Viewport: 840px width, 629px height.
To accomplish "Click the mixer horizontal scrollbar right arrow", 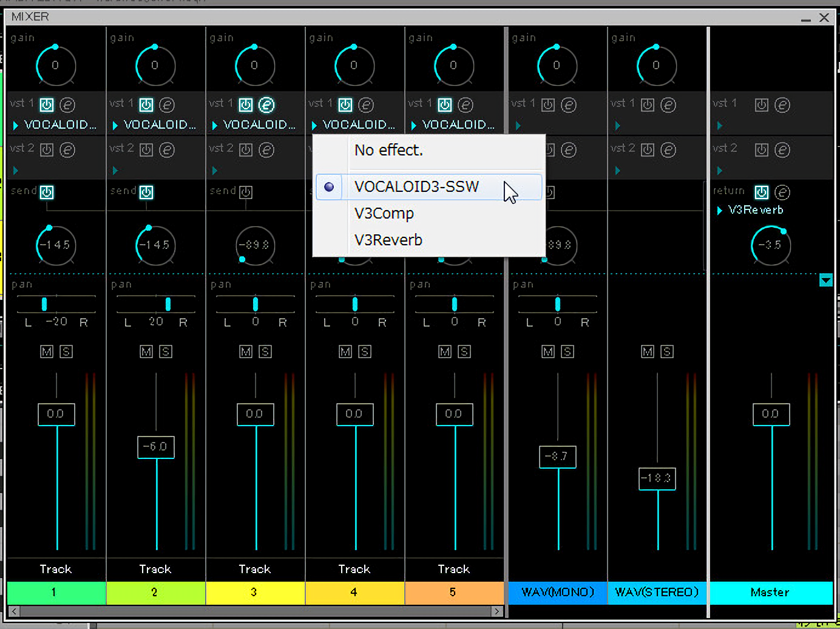I will pos(497,611).
